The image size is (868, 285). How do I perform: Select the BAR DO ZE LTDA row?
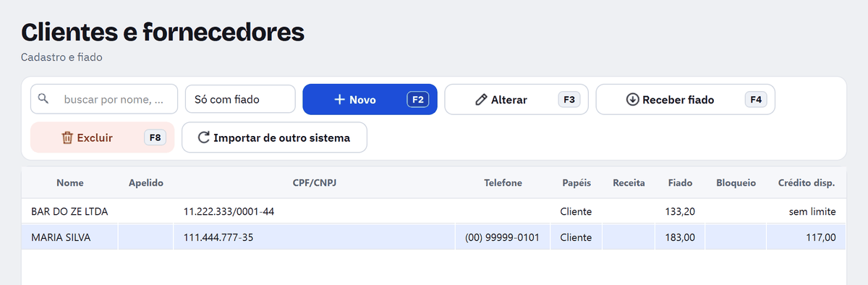(434, 212)
